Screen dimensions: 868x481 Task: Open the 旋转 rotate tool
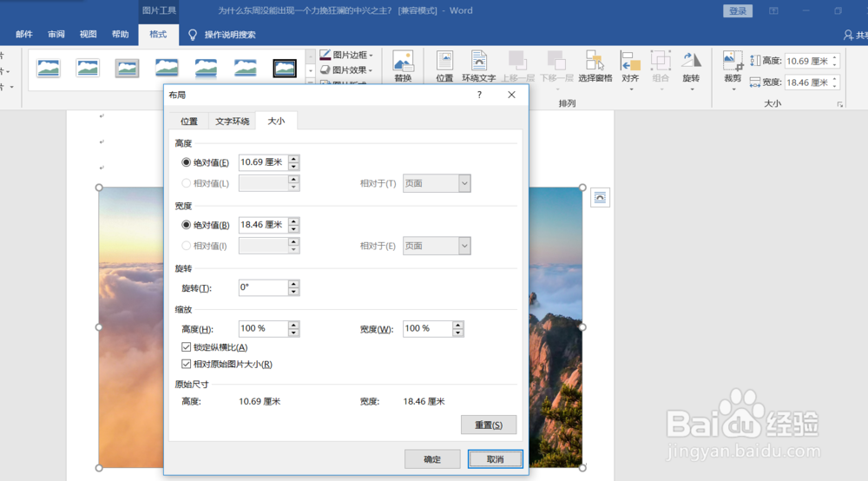(x=691, y=67)
